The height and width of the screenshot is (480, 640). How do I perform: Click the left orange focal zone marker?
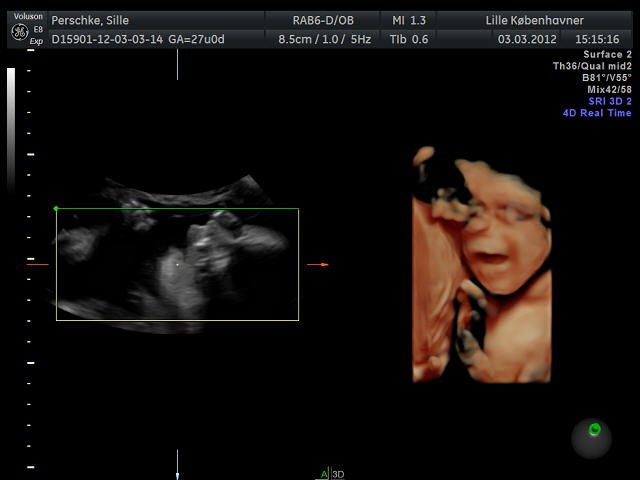point(38,264)
